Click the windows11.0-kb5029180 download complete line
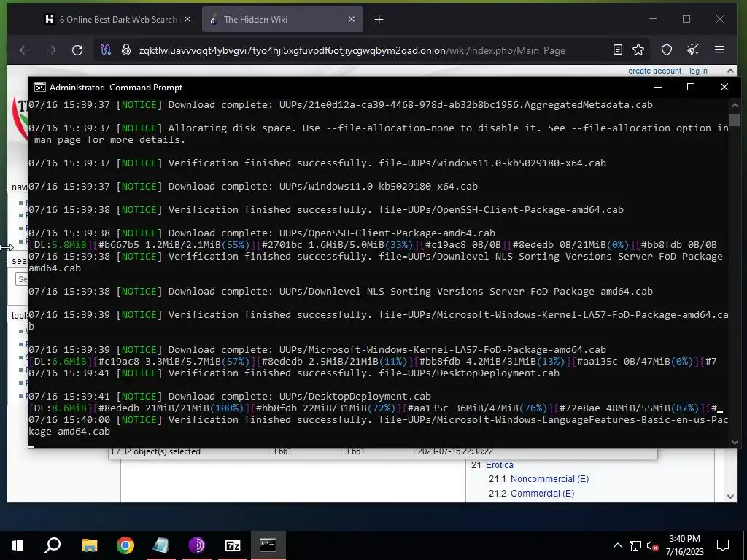 click(x=253, y=186)
